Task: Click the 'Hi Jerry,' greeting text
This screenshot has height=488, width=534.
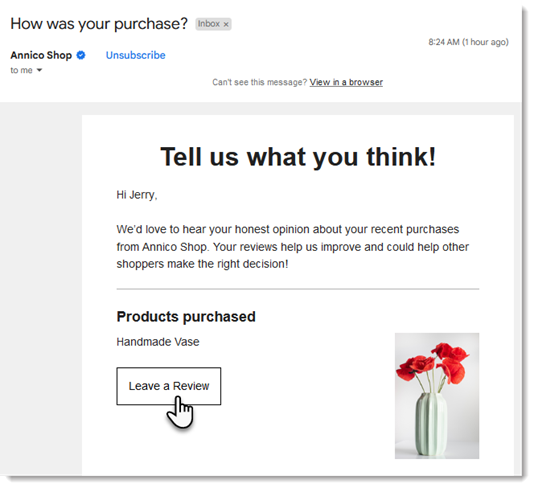Action: tap(137, 195)
